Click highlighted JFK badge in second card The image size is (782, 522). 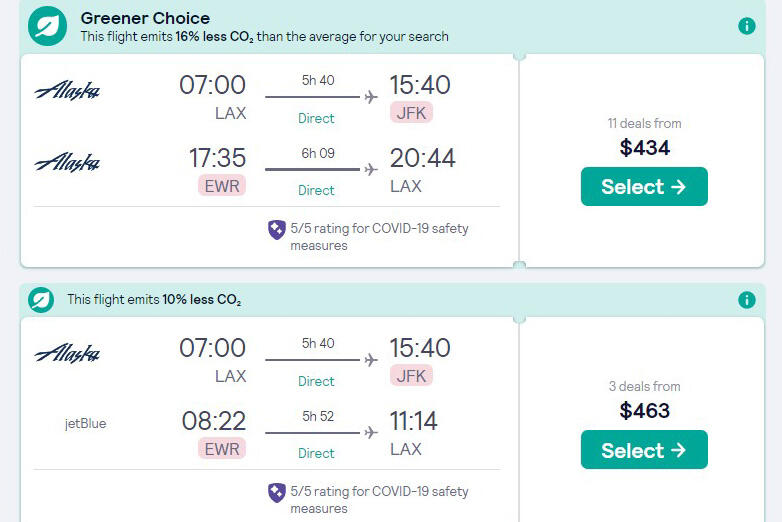(411, 375)
